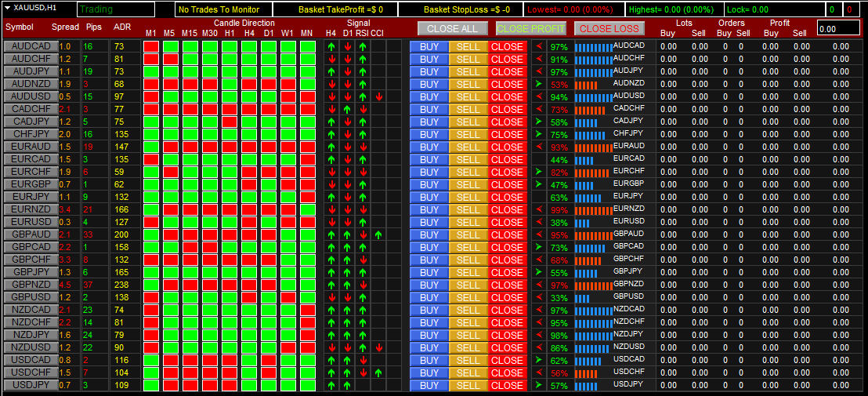Click the Basket StopLoss label
Image resolution: width=868 pixels, height=396 pixels.
pyautogui.click(x=467, y=10)
